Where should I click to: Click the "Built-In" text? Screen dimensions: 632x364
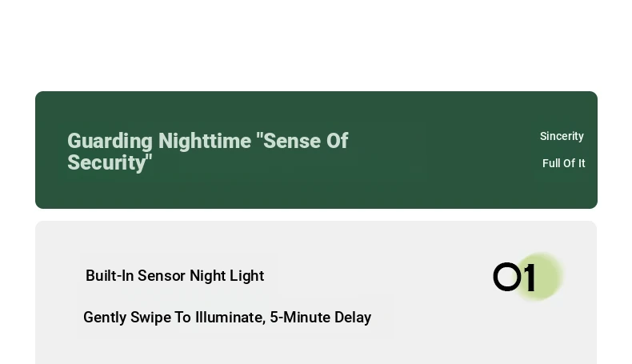tap(110, 276)
